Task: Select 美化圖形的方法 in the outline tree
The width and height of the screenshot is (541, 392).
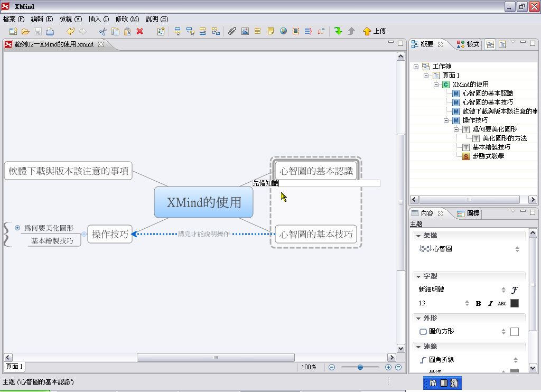Action: tap(505, 138)
